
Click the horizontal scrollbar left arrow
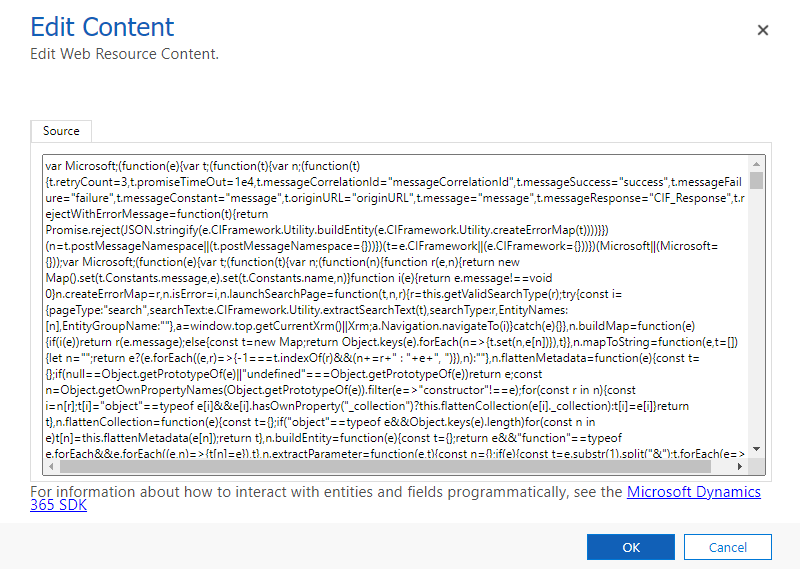click(x=51, y=466)
